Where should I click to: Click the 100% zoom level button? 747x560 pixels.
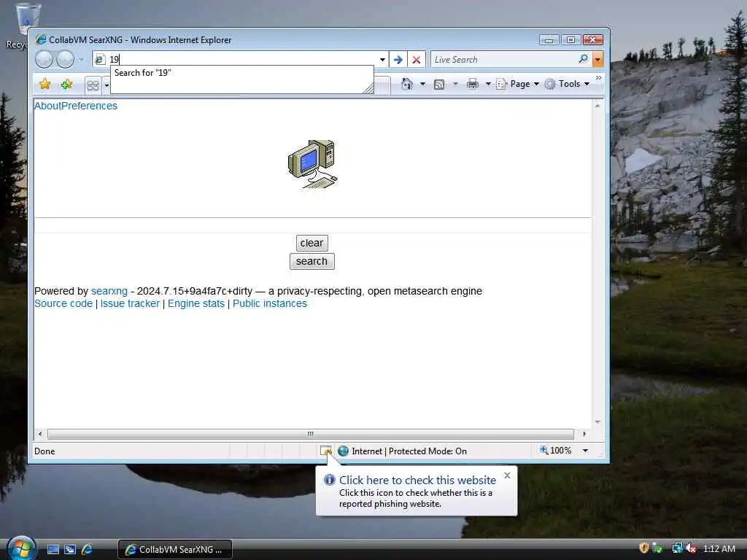[555, 451]
